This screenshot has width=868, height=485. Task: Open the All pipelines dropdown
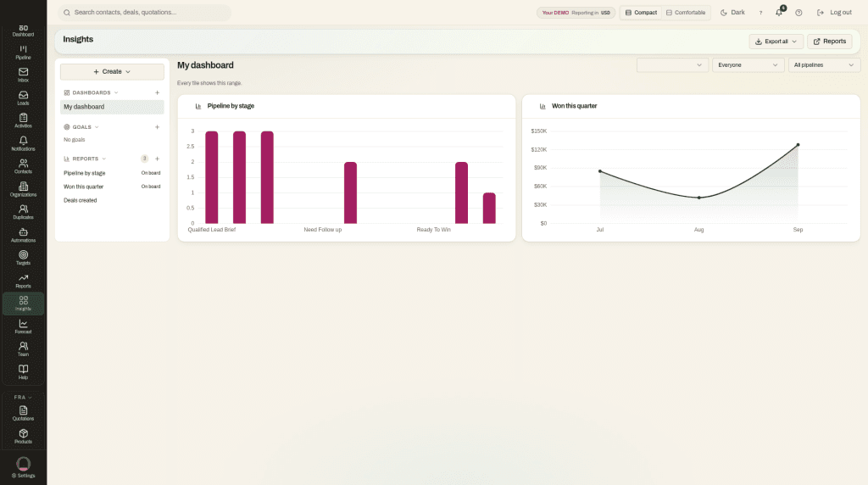(x=824, y=64)
